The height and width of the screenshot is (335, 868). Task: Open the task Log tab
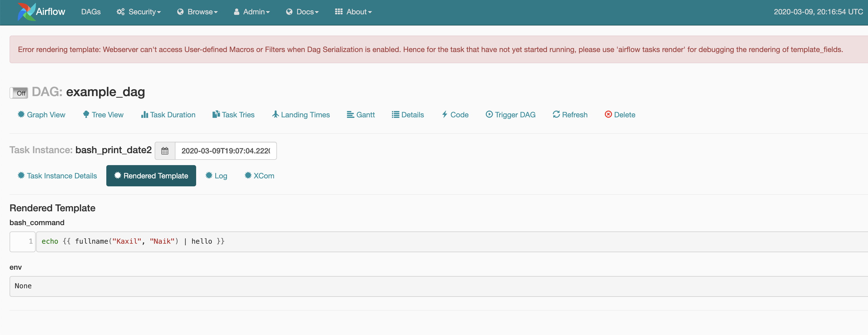pyautogui.click(x=216, y=176)
